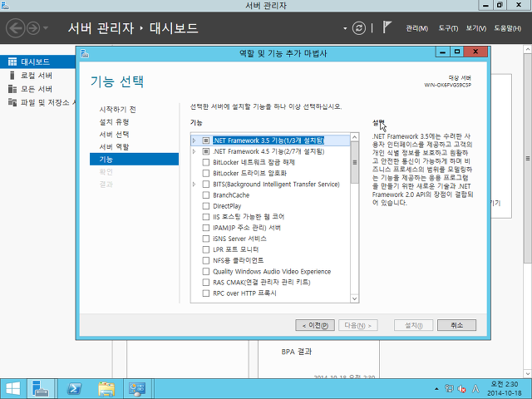Click the 로컬 서버 server icon
This screenshot has height=399, width=532.
pos(12,76)
